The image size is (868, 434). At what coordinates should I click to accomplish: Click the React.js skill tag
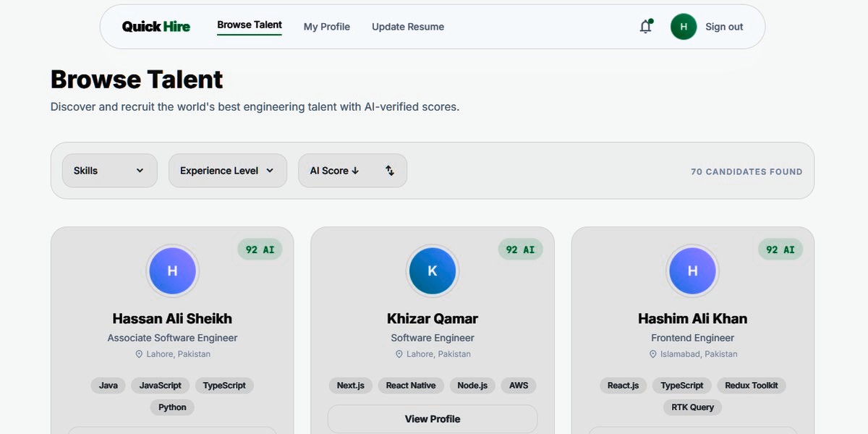pyautogui.click(x=624, y=386)
